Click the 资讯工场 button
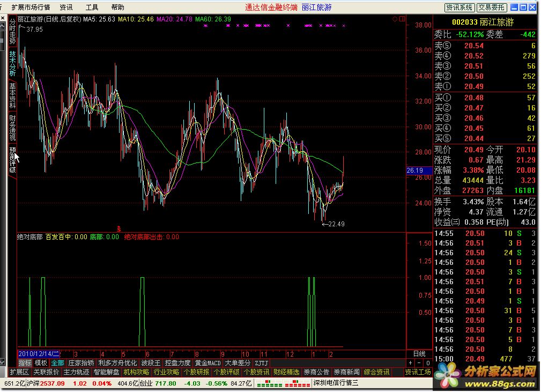This screenshot has height=392, width=541. pyautogui.click(x=418, y=372)
